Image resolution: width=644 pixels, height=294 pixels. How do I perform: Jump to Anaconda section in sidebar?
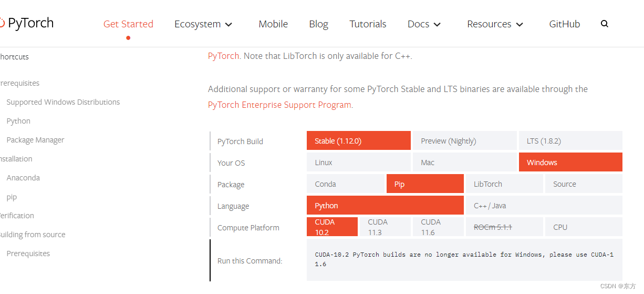click(x=23, y=178)
